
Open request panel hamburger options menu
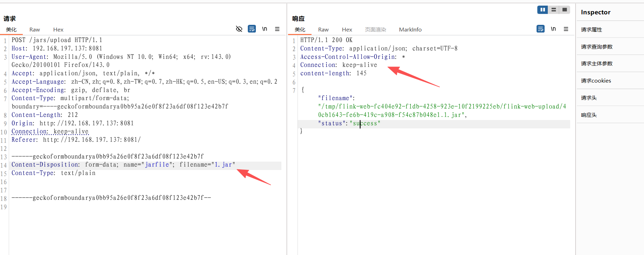(x=277, y=29)
